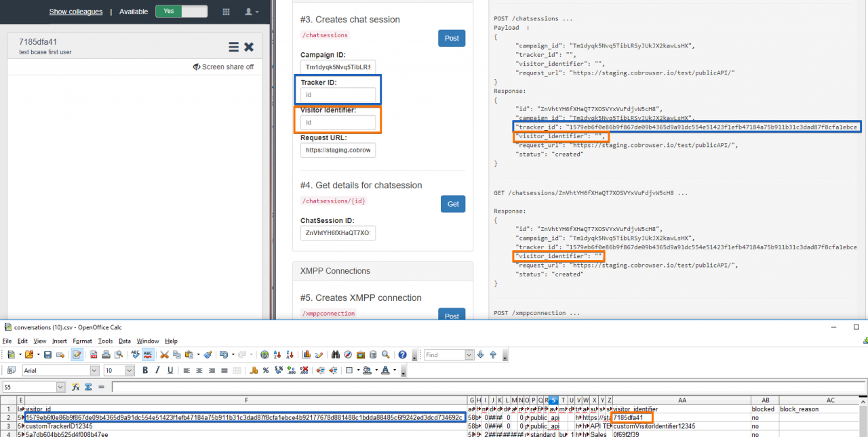Sort descending with Z-A icon
The width and height of the screenshot is (868, 437).
(x=290, y=354)
